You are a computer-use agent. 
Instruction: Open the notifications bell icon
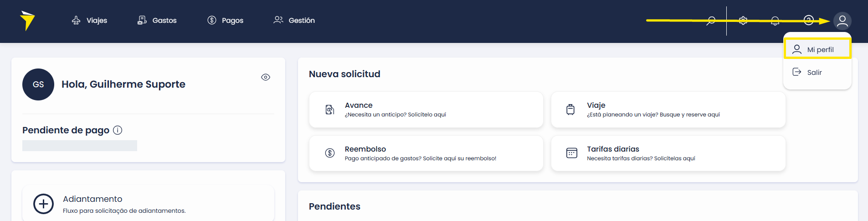click(x=775, y=21)
